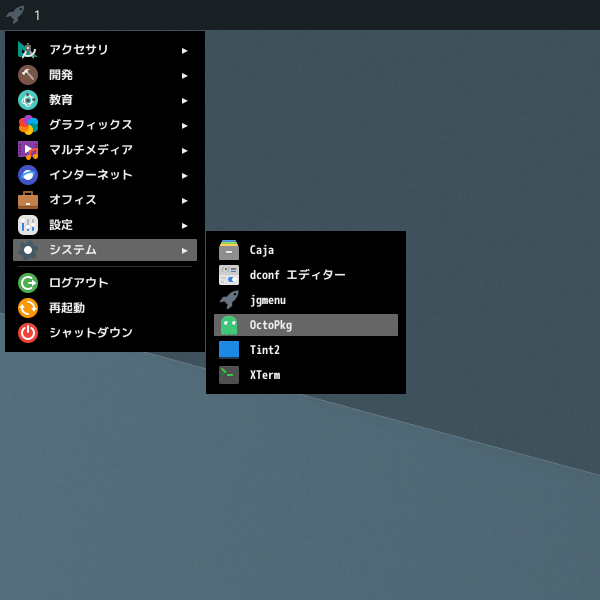Click the 教育 category icon
The height and width of the screenshot is (600, 600).
point(28,100)
